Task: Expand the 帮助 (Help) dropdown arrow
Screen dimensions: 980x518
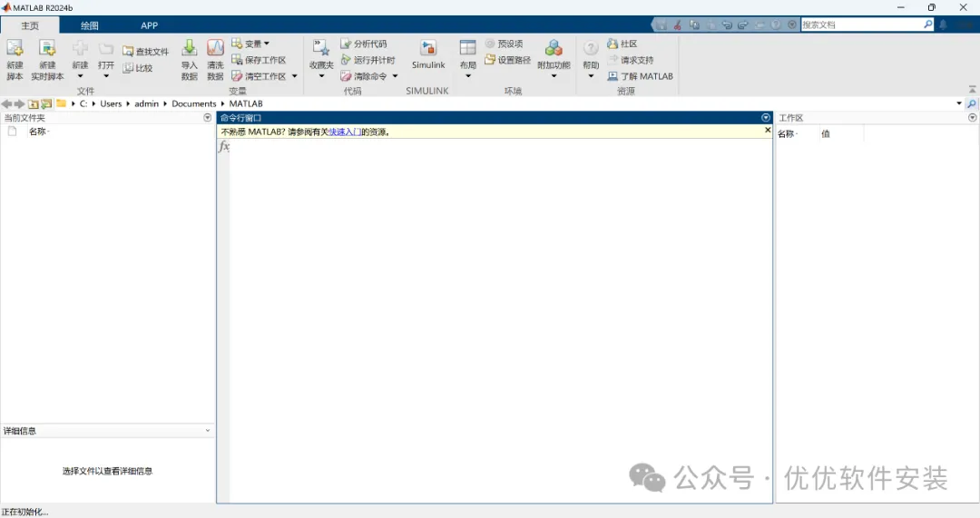Action: [x=591, y=76]
